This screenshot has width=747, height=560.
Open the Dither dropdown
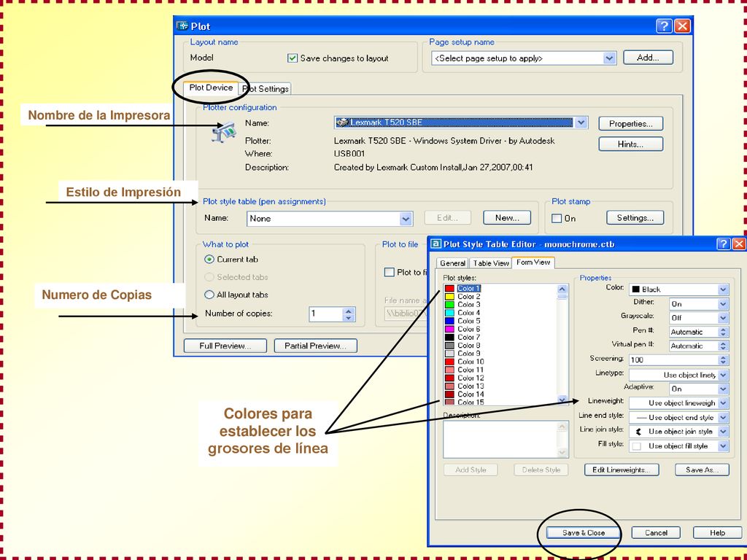(x=723, y=304)
